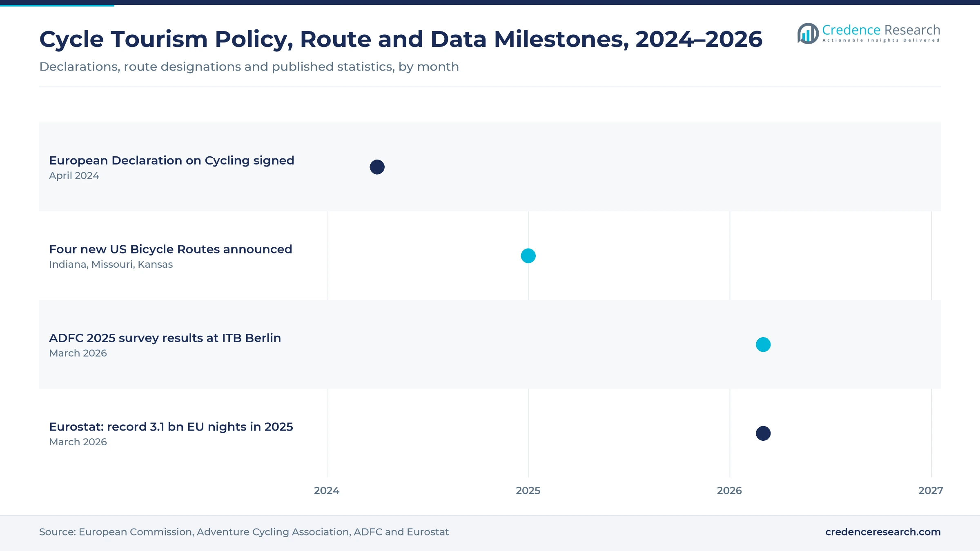Click the Credence Research logo icon
Screen dimensions: 980x551
click(x=808, y=33)
